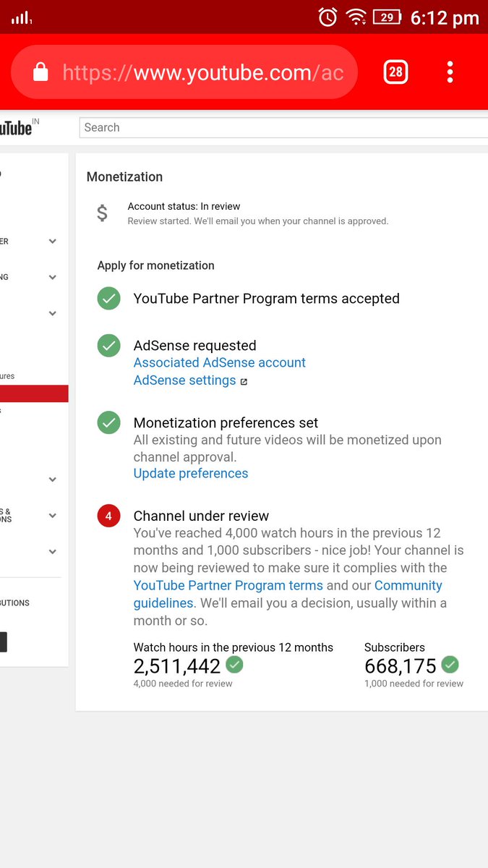Open AdSense settings link
The width and height of the screenshot is (488, 868).
[185, 380]
